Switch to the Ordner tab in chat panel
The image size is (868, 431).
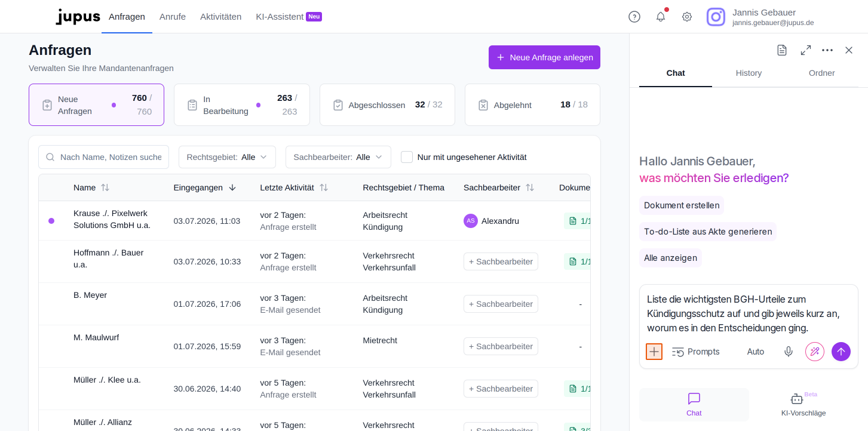point(822,73)
